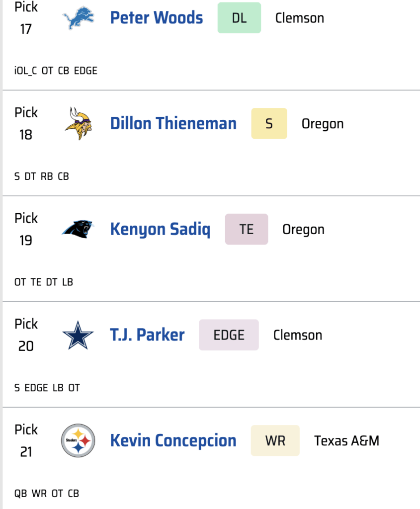
Task: Open Kenyon Sadiq player profile
Action: pos(160,229)
